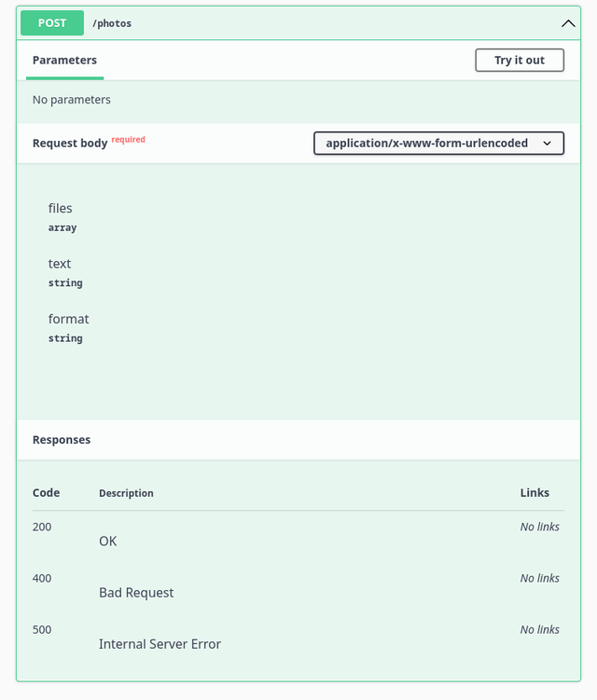The height and width of the screenshot is (700, 597).
Task: Select the files array field
Action: 62,217
